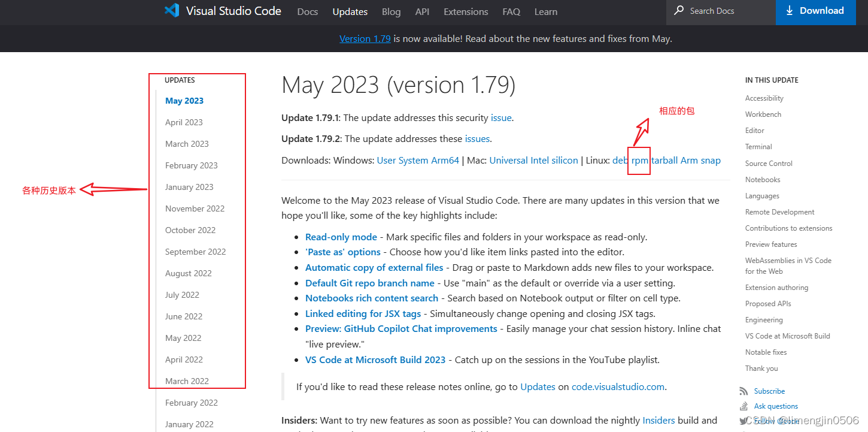Open Linked editing for JSX tags link
Screen dimensions: 868x432
[x=363, y=313]
